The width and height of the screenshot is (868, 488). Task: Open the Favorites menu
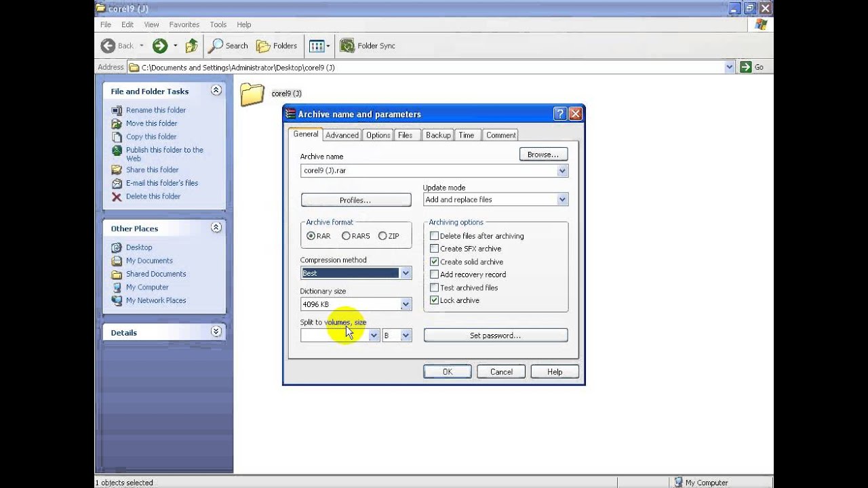point(184,24)
